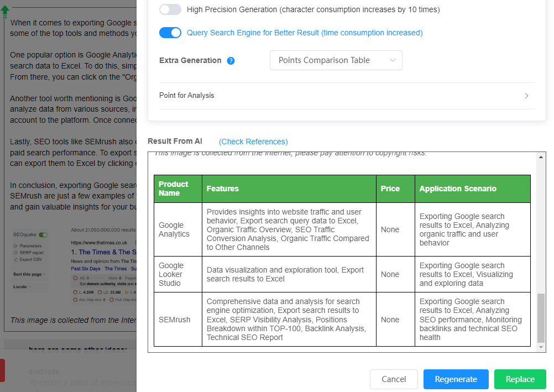Click the green up arrow icon

tap(5, 11)
